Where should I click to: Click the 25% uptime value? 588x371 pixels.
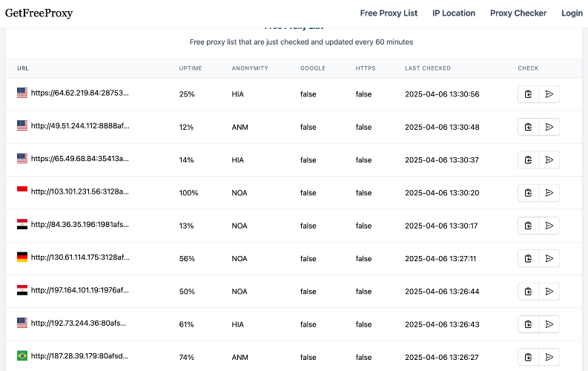click(x=187, y=94)
